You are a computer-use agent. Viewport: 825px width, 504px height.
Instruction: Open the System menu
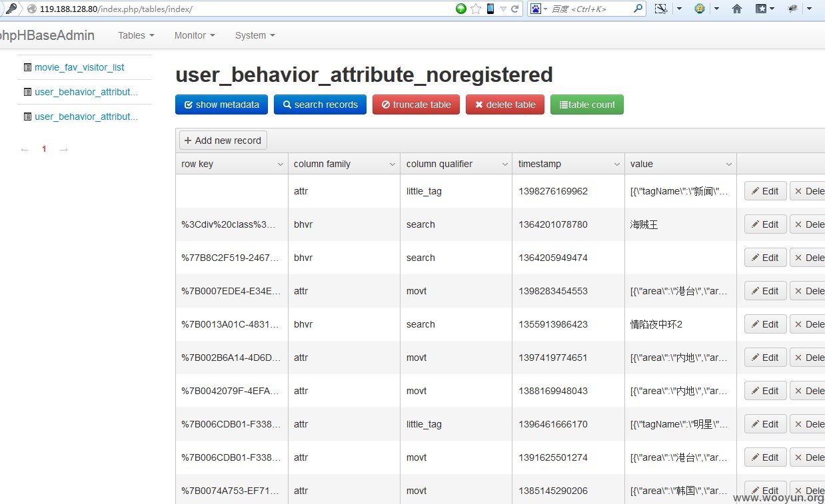(254, 35)
